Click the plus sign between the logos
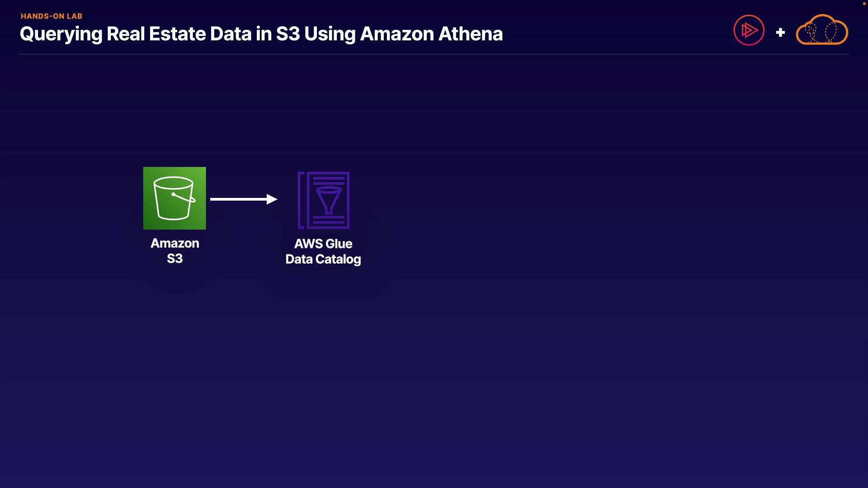 click(x=780, y=33)
